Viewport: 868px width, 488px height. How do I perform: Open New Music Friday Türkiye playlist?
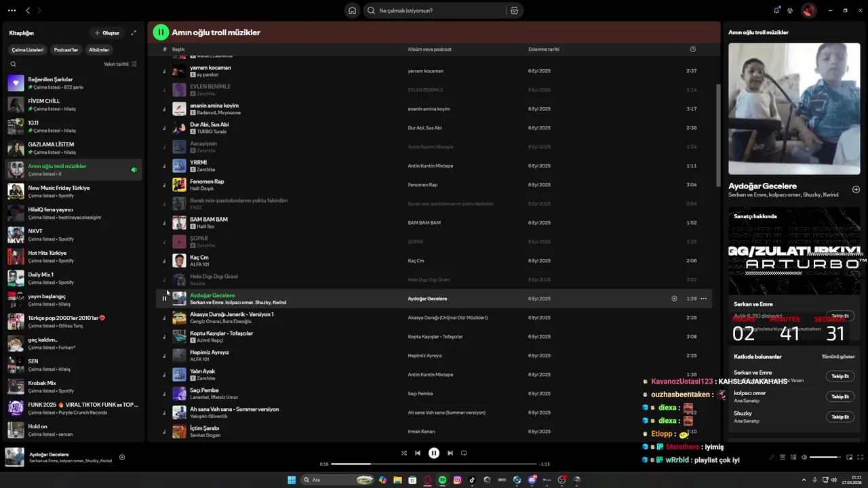coord(73,191)
